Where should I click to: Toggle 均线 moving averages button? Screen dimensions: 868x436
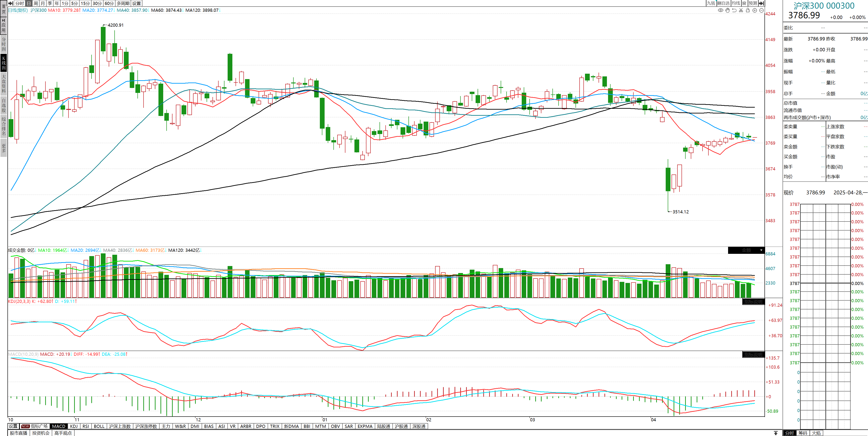click(736, 3)
